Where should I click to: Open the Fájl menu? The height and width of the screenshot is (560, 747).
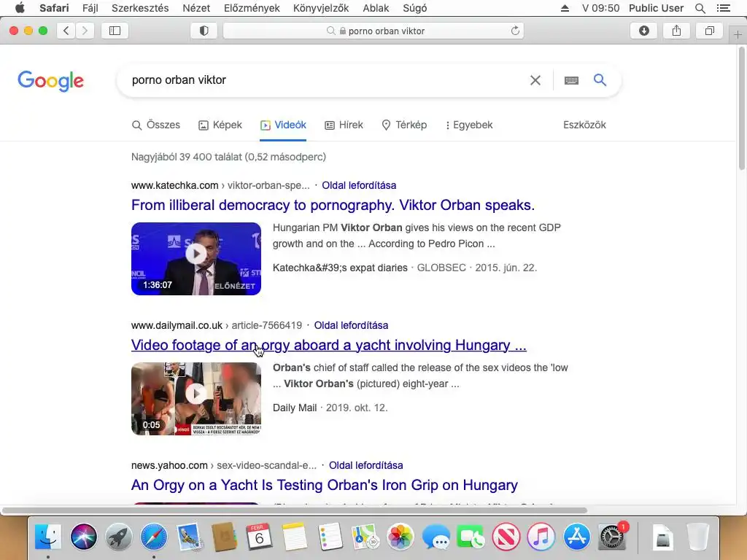click(90, 8)
